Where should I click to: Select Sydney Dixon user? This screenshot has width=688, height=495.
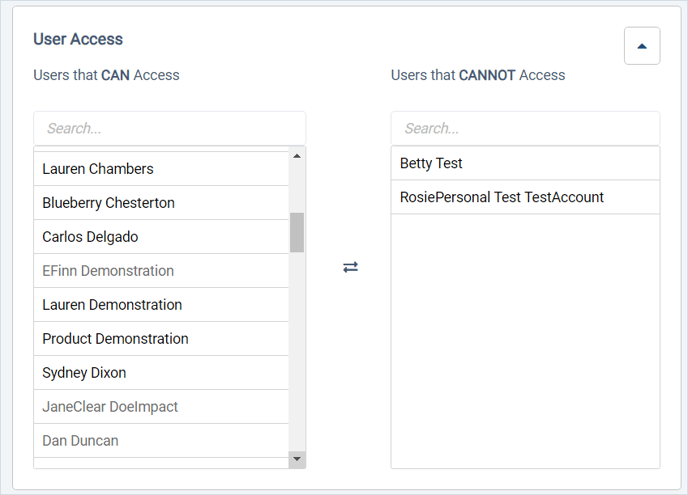[x=161, y=373]
